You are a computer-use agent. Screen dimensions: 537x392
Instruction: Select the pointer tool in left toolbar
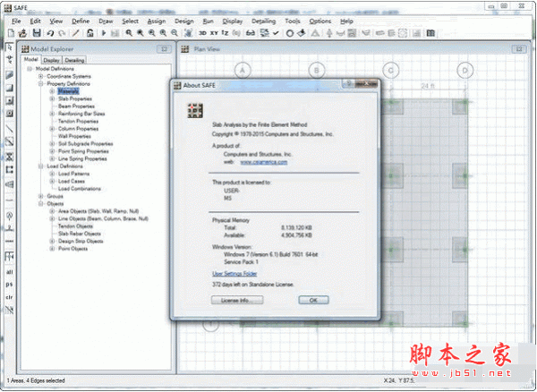[x=10, y=47]
